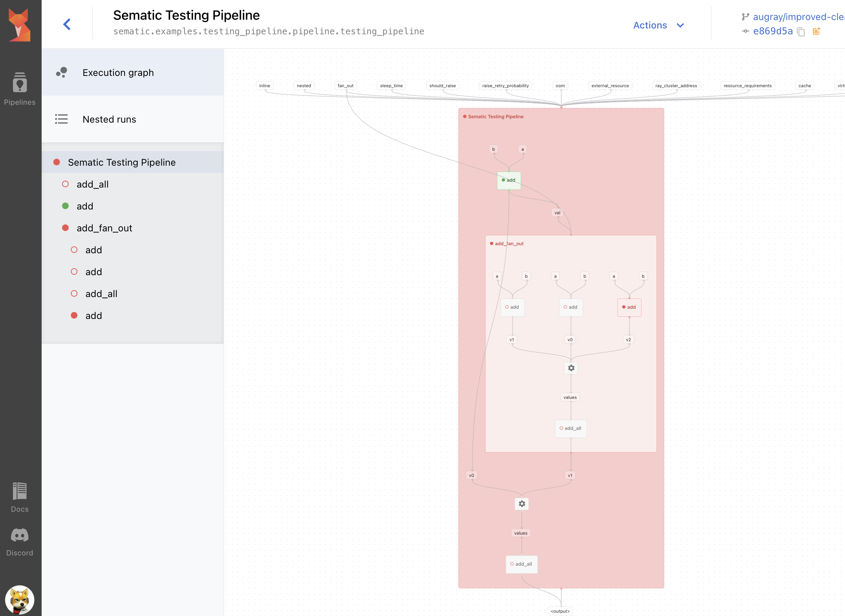Image resolution: width=845 pixels, height=616 pixels.
Task: Click the orange add-note icon next to e869d5a
Action: (816, 31)
